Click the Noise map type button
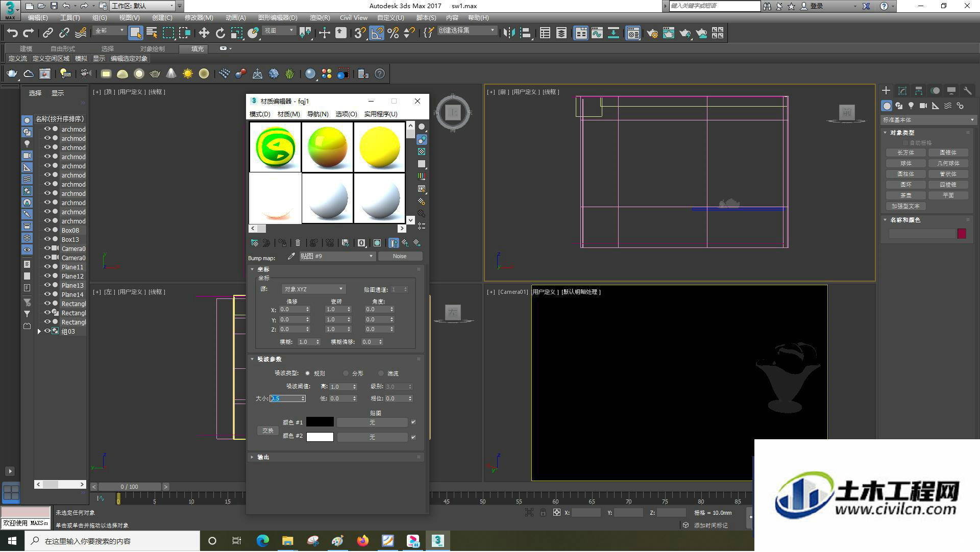The image size is (980, 552). (x=400, y=256)
